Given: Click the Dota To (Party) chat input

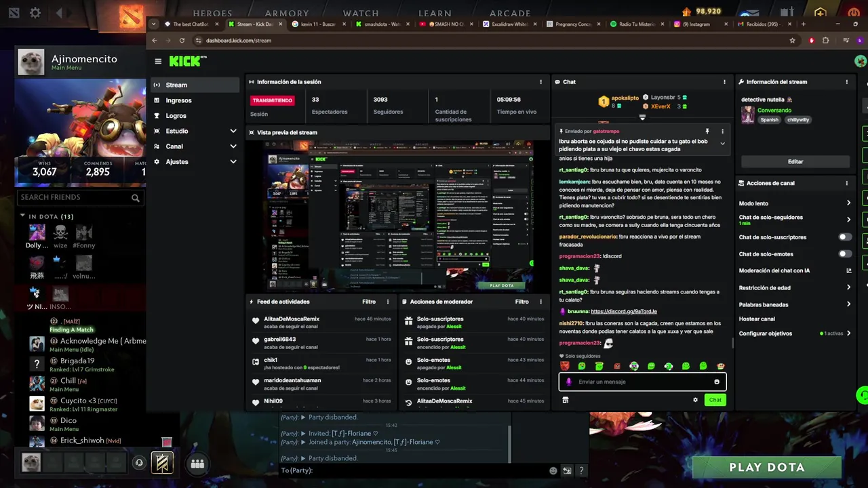Looking at the screenshot, I should coord(414,470).
